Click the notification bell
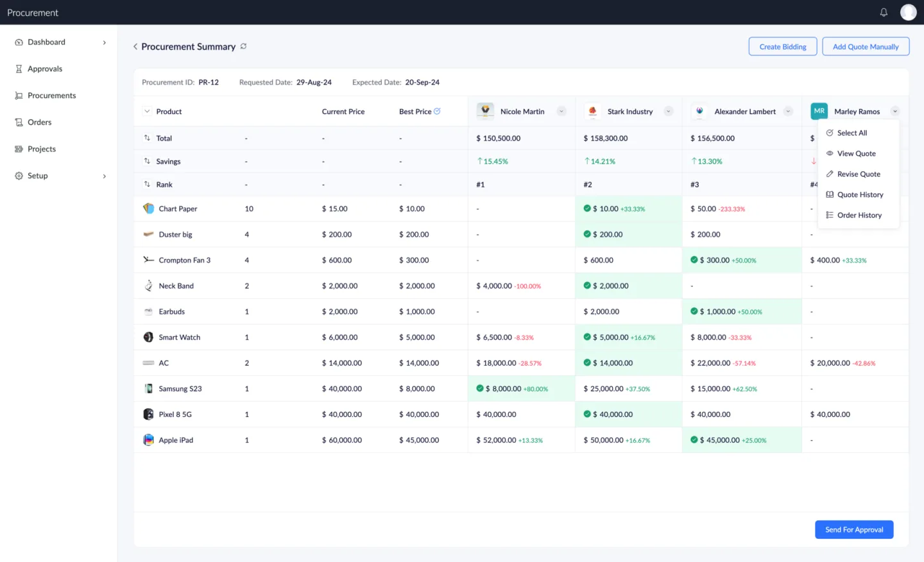Image resolution: width=924 pixels, height=562 pixels. pos(884,12)
